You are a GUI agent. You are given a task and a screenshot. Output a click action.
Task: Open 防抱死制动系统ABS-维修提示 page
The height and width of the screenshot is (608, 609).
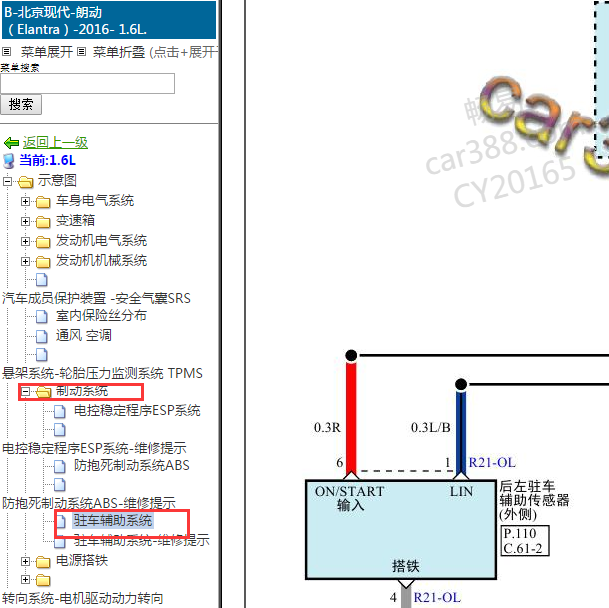click(x=89, y=503)
